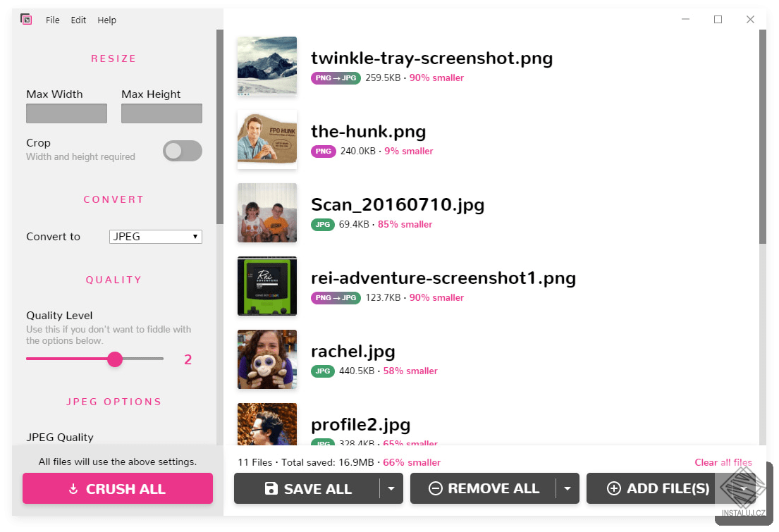
Task: Select the rachel.jpg thumbnail
Action: point(267,359)
